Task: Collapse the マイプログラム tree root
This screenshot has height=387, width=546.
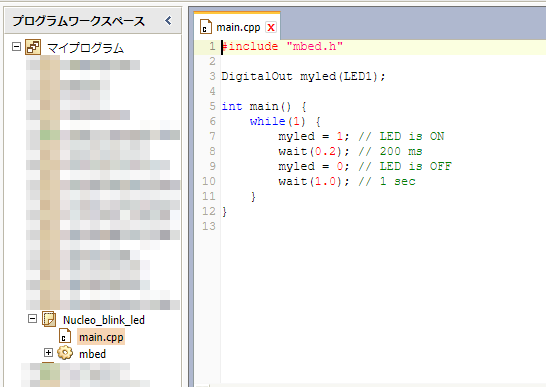Action: 16,47
